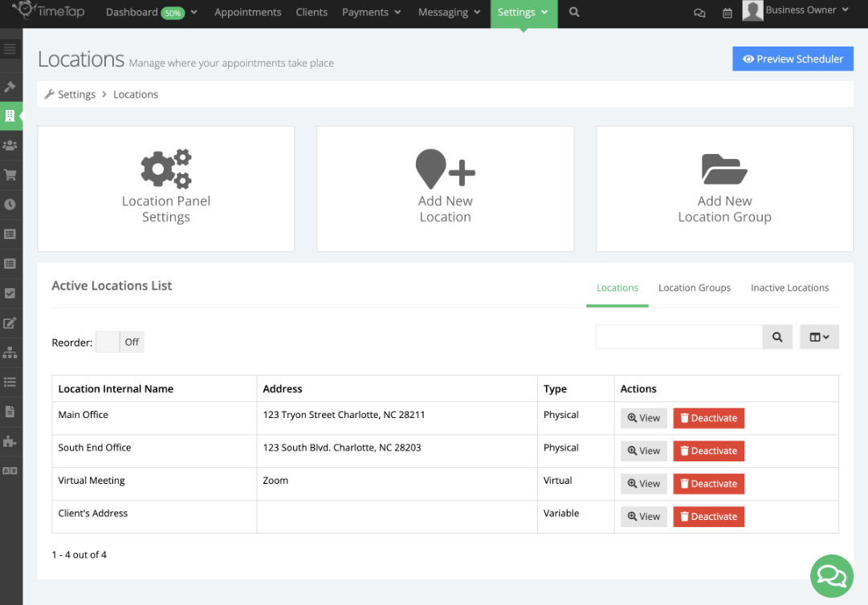Click the calendar icon near Business Owner
The height and width of the screenshot is (605, 868).
[727, 13]
